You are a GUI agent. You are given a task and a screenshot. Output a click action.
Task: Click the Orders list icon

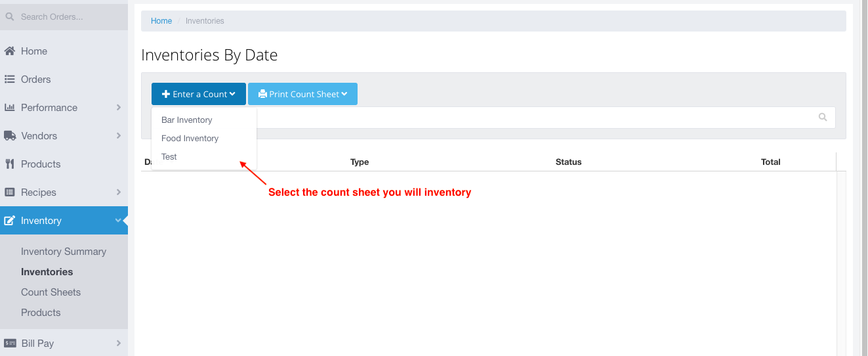click(x=10, y=79)
